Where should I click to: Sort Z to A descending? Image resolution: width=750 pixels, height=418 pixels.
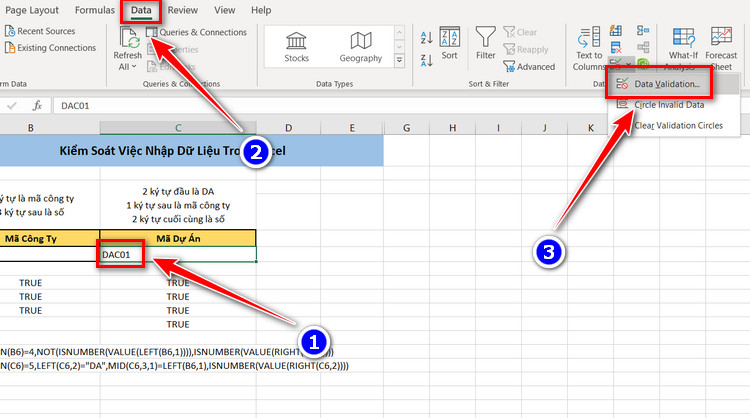[426, 60]
